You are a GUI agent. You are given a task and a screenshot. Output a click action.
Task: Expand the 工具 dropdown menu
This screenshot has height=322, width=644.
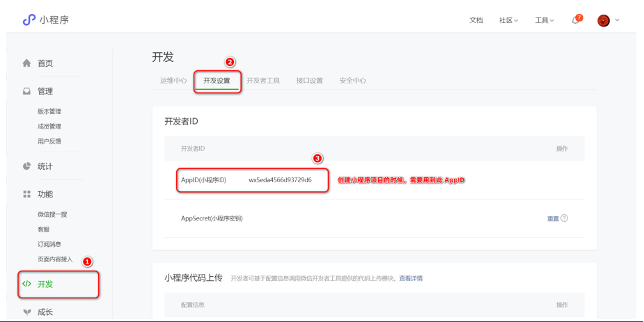[544, 21]
